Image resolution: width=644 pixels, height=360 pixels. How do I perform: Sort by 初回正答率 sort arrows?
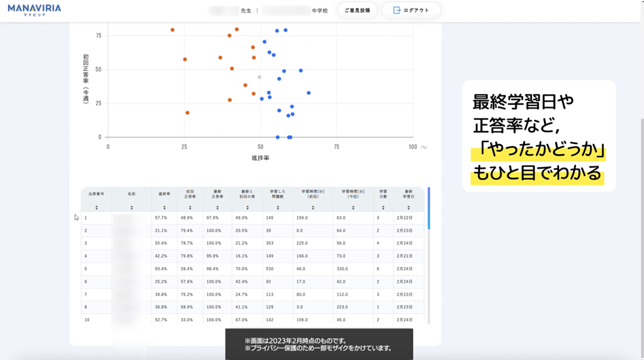tap(190, 207)
